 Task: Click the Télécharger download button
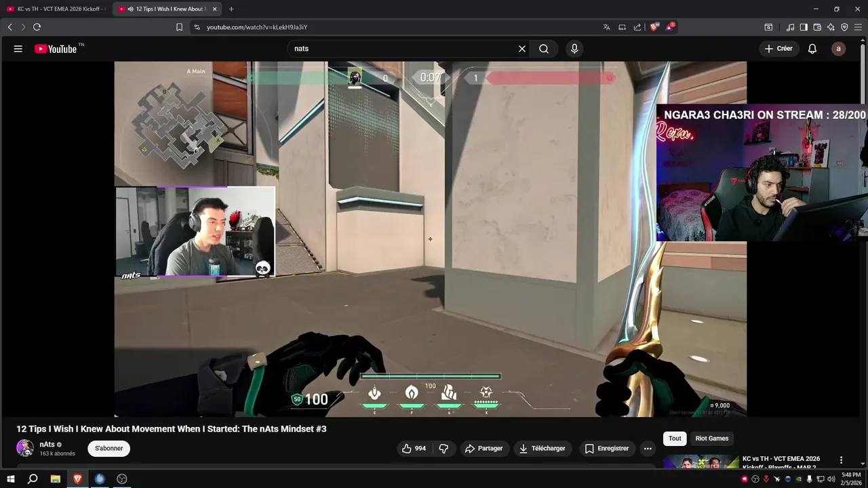point(542,449)
